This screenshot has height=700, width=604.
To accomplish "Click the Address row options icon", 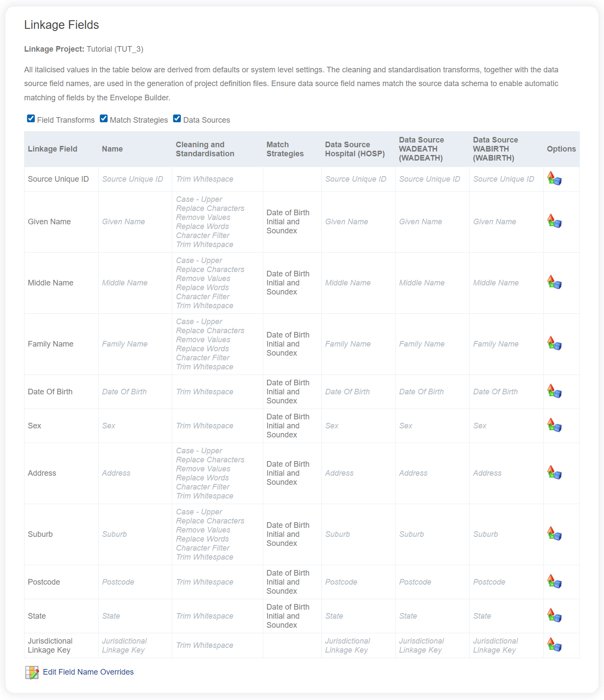I will pos(554,473).
